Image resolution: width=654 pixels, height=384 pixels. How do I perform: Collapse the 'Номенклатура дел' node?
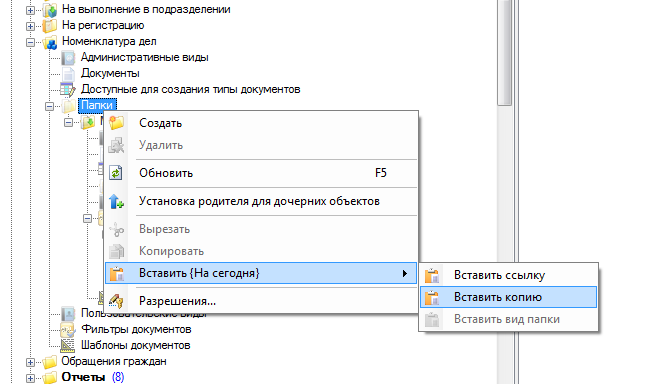point(30,42)
